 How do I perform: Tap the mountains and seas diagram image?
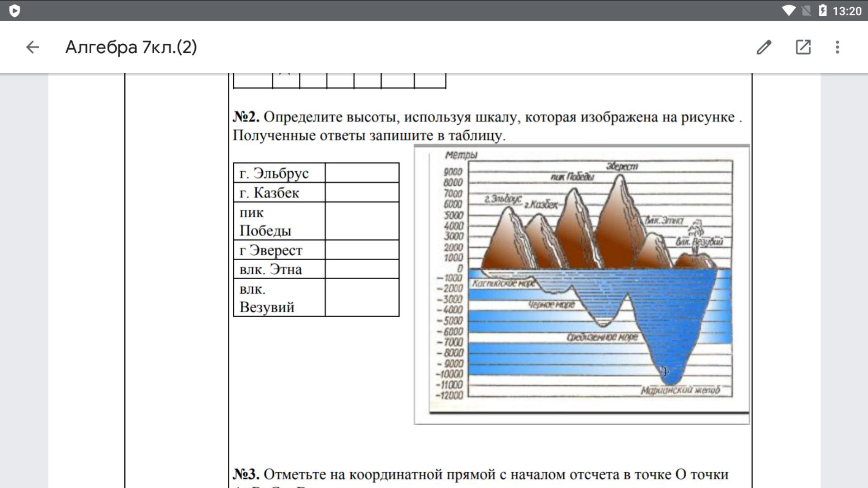[581, 285]
